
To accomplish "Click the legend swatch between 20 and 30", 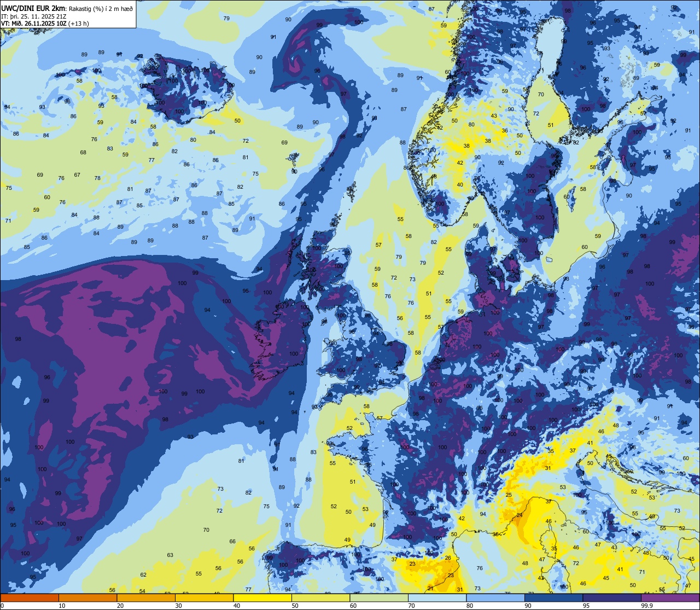I will (146, 597).
